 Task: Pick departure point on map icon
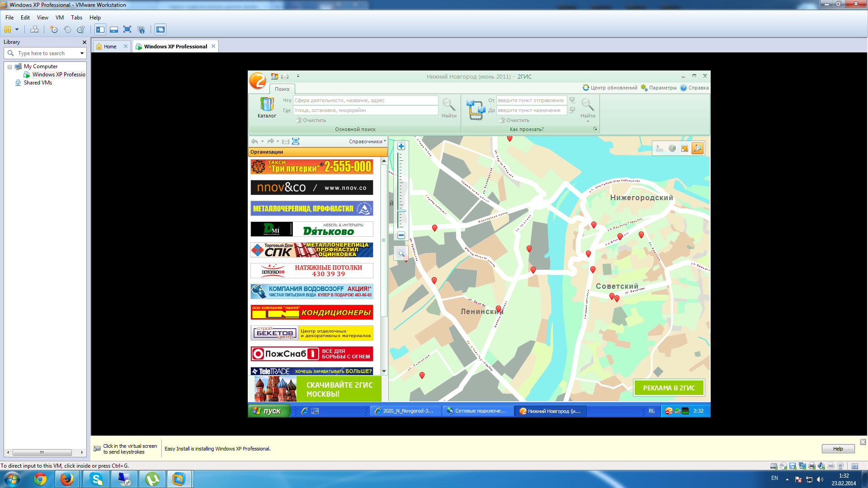(x=572, y=100)
